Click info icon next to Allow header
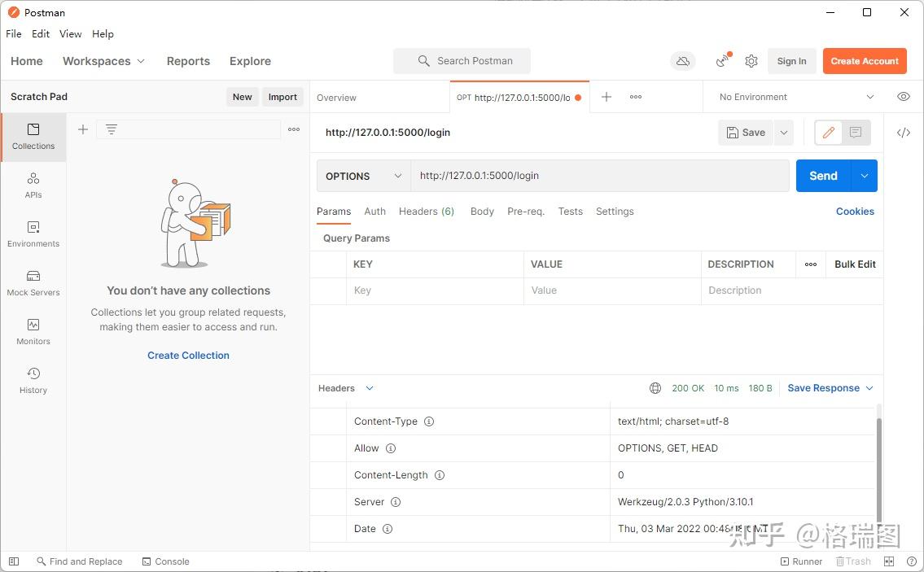The width and height of the screenshot is (924, 572). point(391,449)
